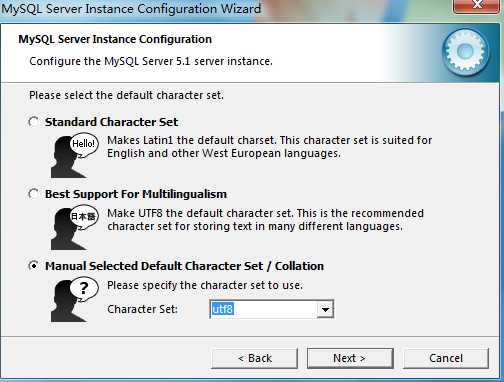Click 'Configure the MySQL Server 5.1 server instance' text
Screen dimensions: 504x382
coord(151,61)
